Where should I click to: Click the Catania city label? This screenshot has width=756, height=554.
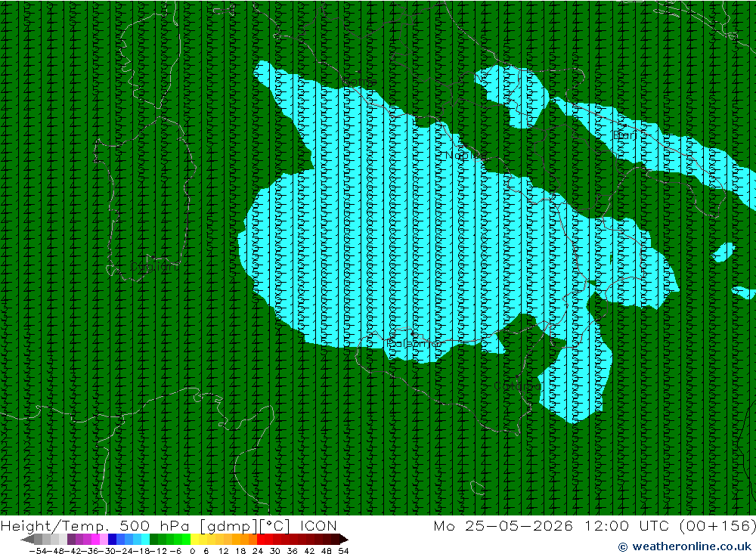click(x=517, y=386)
